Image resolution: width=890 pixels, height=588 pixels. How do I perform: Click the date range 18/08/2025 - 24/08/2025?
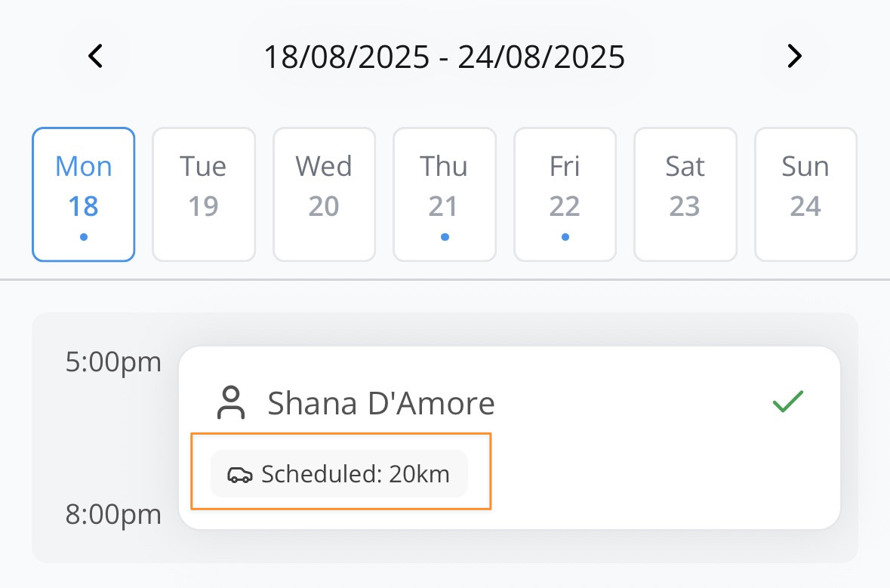(x=445, y=57)
